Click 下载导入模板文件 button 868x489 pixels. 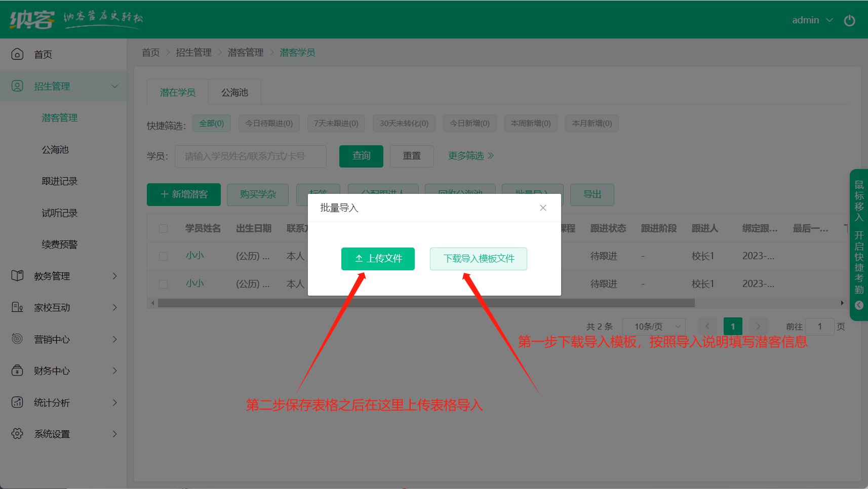[x=479, y=259]
